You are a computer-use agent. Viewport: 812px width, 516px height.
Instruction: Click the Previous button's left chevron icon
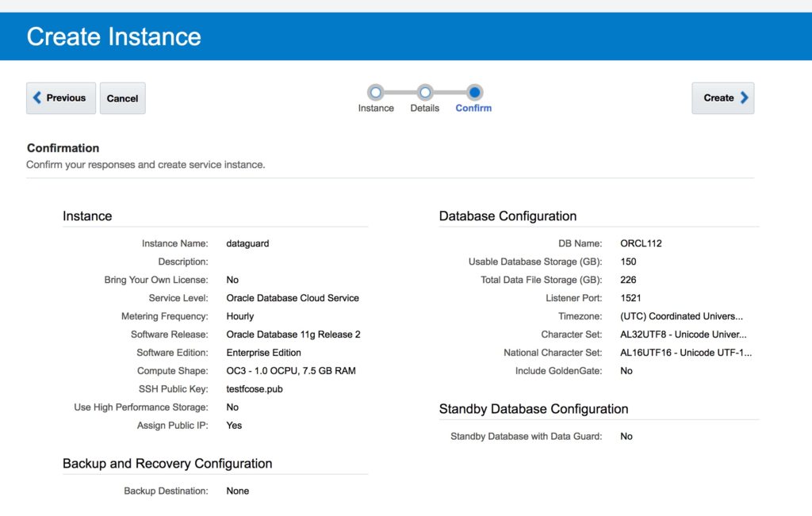coord(37,98)
